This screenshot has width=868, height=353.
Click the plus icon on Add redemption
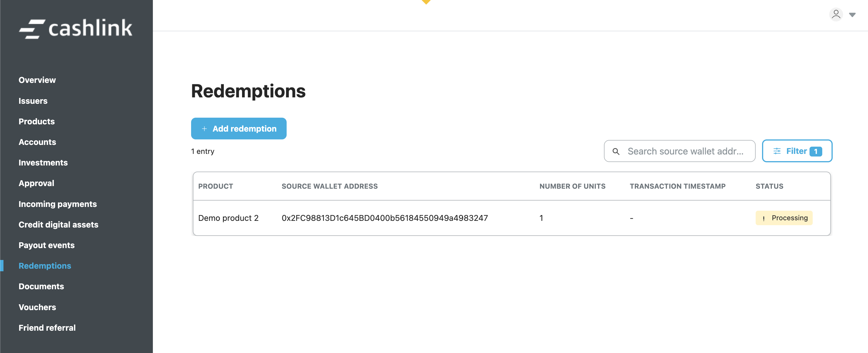tap(204, 129)
